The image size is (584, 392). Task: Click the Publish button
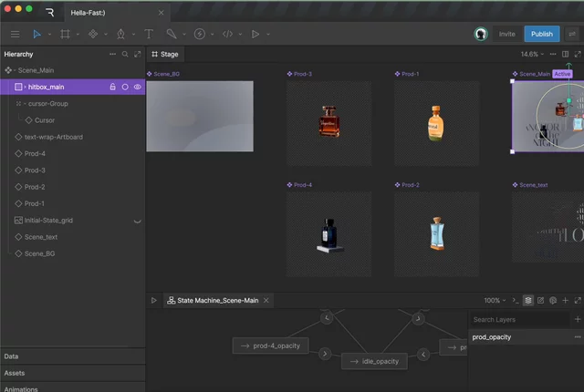tap(542, 35)
